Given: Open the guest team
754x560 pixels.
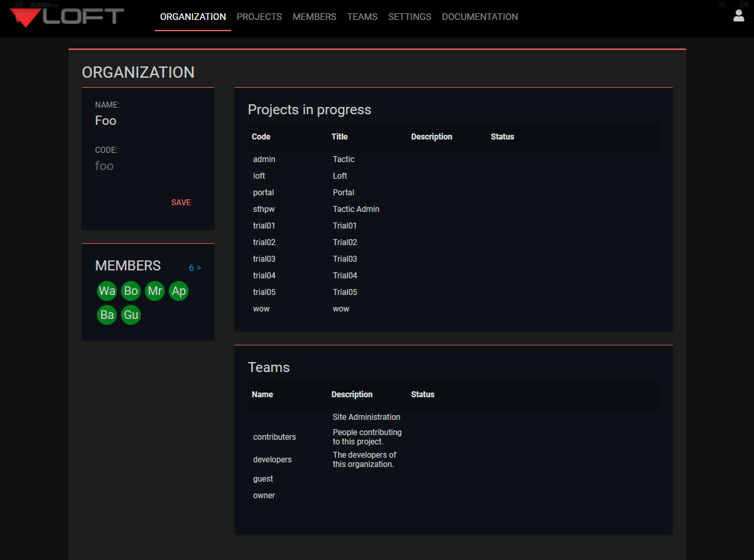Looking at the screenshot, I should (x=262, y=479).
